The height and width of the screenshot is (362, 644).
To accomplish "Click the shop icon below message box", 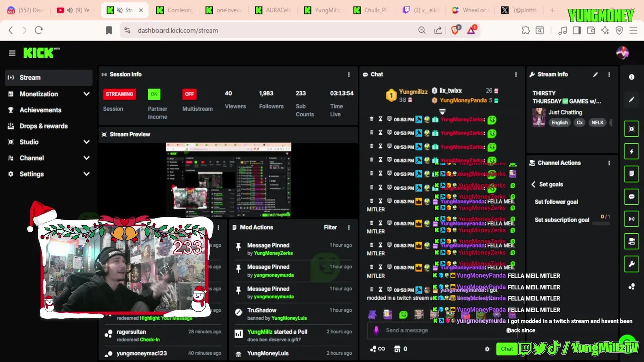I will click(397, 349).
